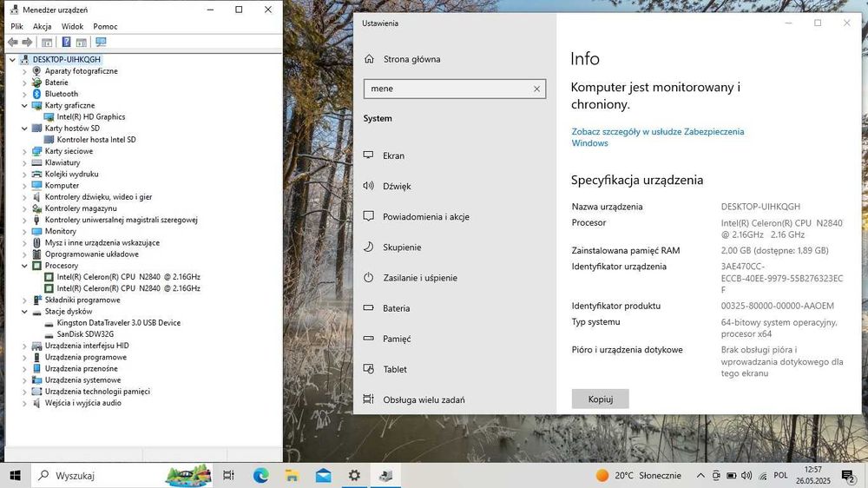Click the Help question-mark toolbar icon

coord(66,42)
